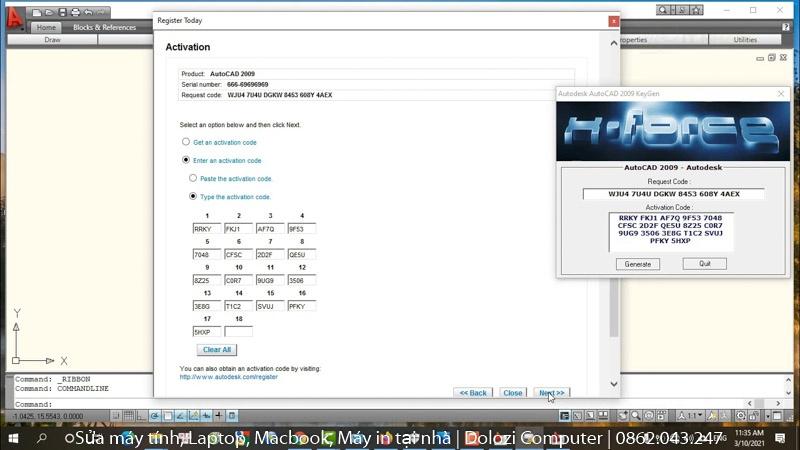800x450 pixels.
Task: Click the New drawing icon in quick access toolbar
Action: [x=37, y=12]
